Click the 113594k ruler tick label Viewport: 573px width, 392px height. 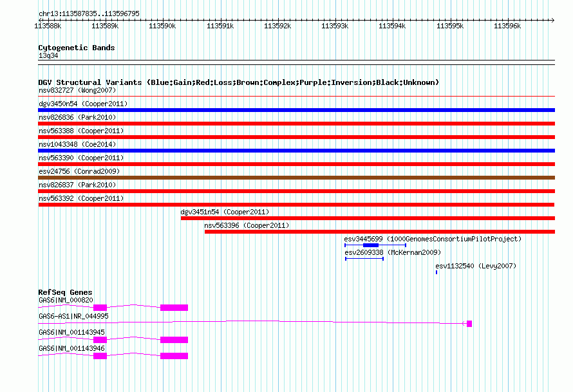tap(392, 26)
